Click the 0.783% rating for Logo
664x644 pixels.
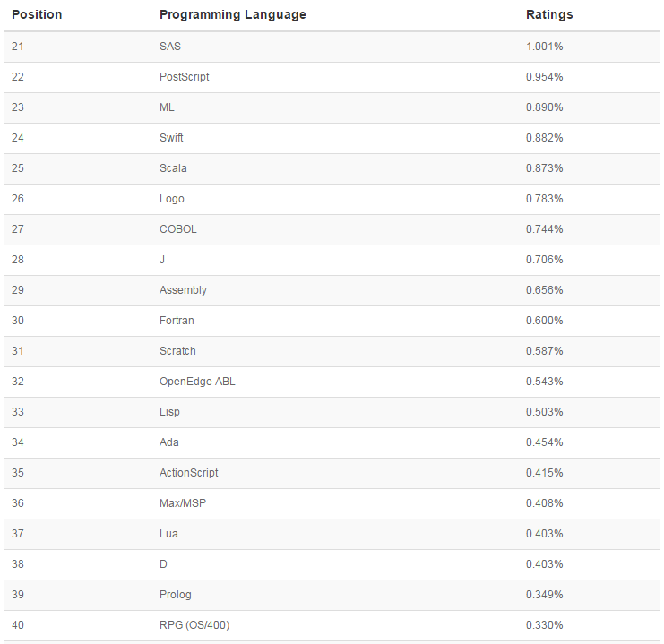pos(544,199)
